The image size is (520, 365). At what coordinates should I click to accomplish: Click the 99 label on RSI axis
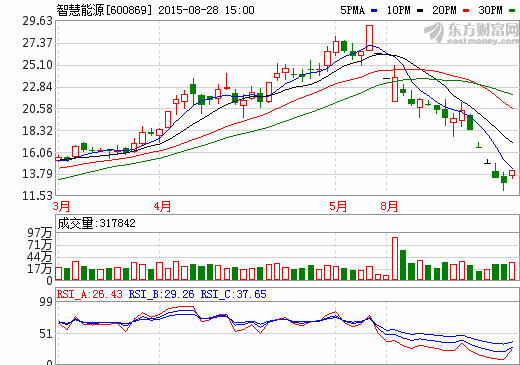46,302
